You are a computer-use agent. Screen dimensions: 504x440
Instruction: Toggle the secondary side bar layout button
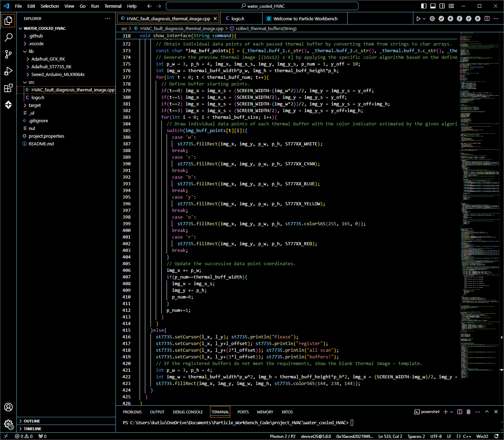(442, 6)
